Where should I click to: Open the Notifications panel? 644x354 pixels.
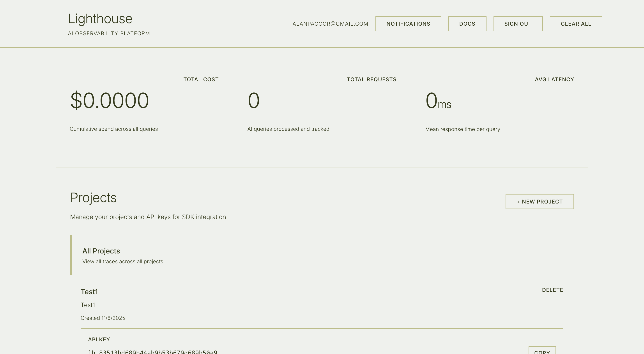tap(408, 24)
